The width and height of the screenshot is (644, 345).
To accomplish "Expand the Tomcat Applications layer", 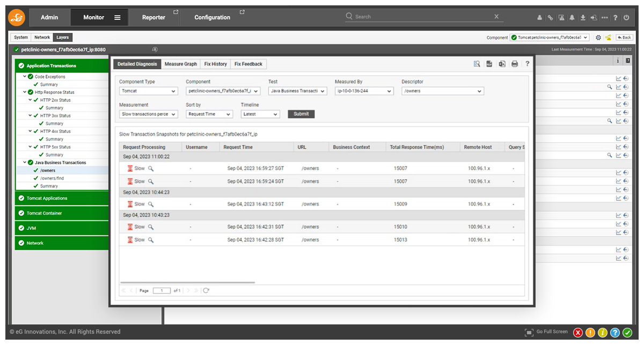I will click(x=62, y=199).
